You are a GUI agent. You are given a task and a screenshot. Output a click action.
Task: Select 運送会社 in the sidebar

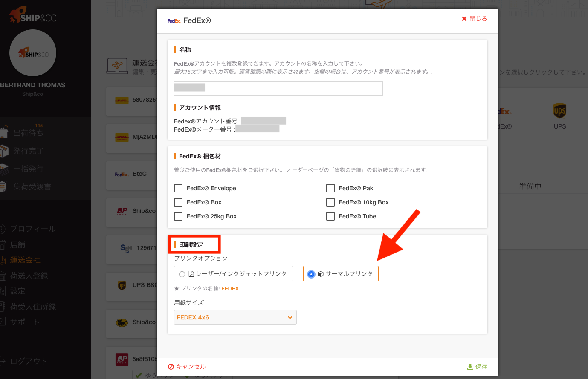(x=25, y=260)
